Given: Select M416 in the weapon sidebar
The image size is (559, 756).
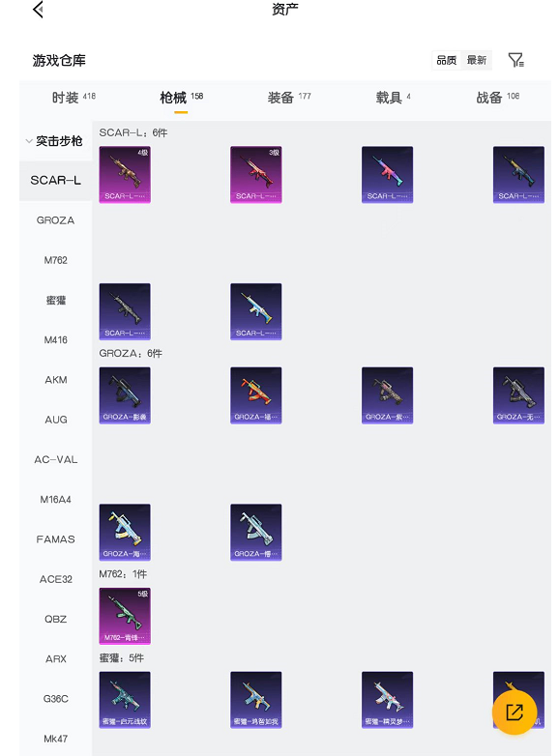Looking at the screenshot, I should pos(55,340).
